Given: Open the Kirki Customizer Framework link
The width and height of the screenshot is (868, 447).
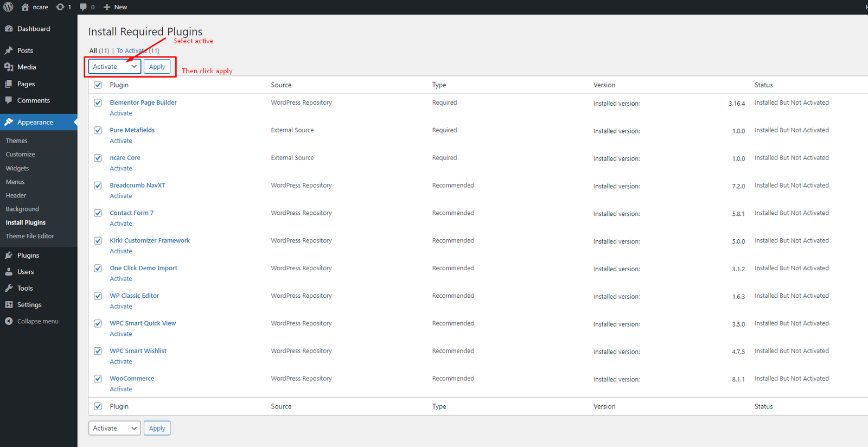Looking at the screenshot, I should [150, 241].
